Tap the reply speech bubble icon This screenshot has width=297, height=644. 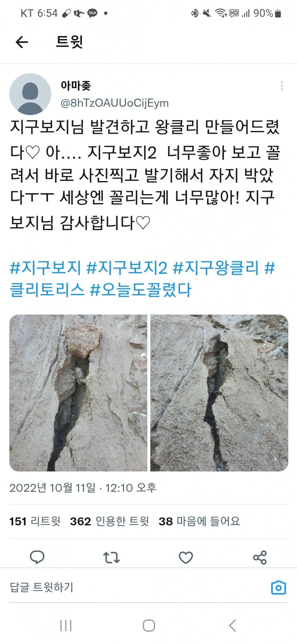coord(37,557)
